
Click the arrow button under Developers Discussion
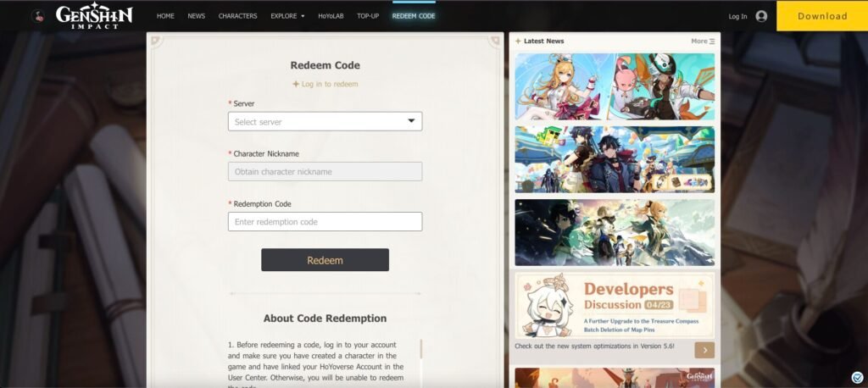click(704, 350)
